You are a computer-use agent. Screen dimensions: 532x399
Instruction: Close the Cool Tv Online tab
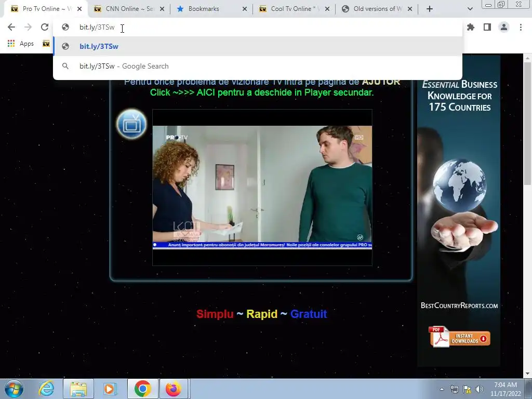(327, 9)
